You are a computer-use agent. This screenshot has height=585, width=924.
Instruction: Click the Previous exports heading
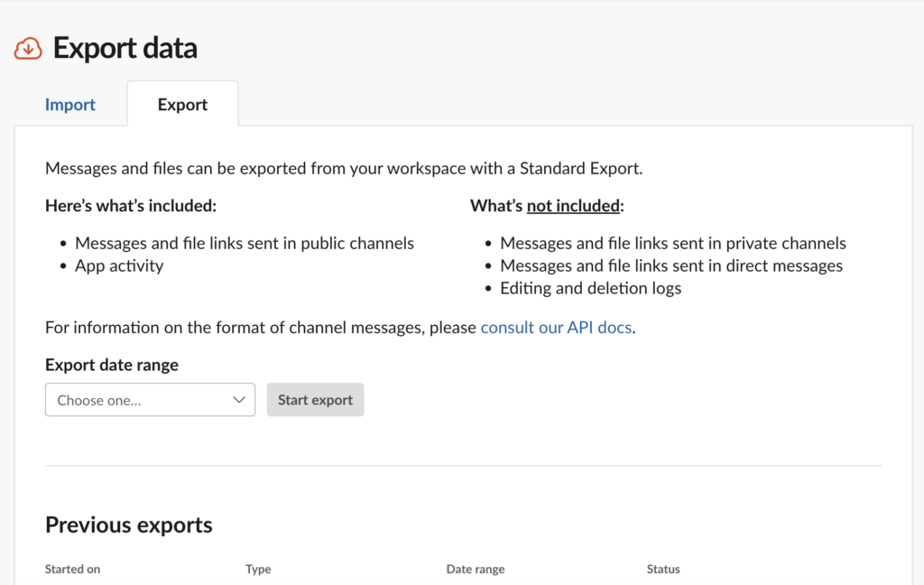(x=128, y=525)
